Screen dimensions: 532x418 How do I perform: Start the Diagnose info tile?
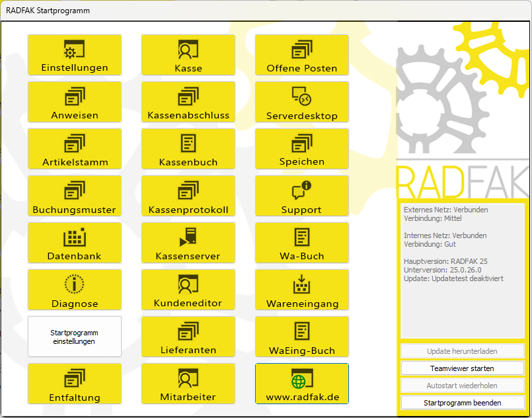pyautogui.click(x=75, y=290)
